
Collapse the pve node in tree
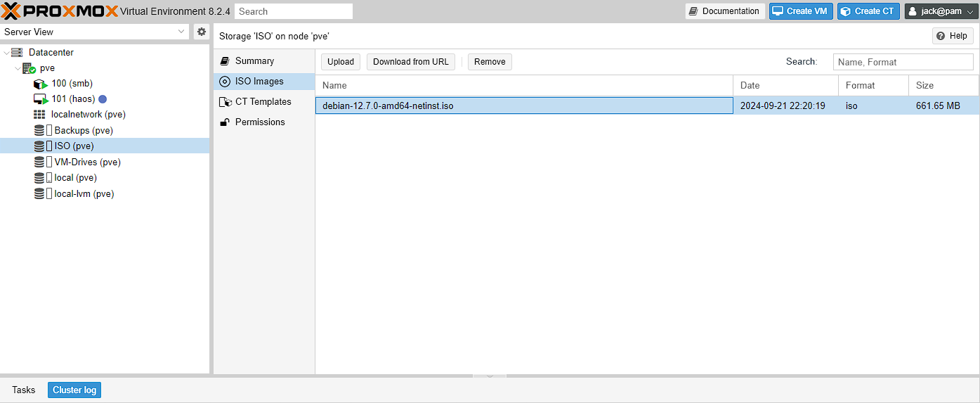point(17,68)
